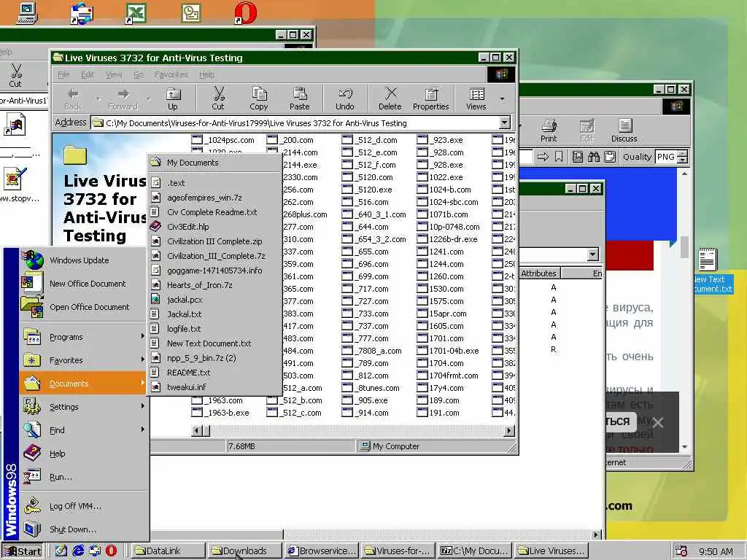Open ageofempires_win.7z recent document
Viewport: 747px width, 560px height.
214,198
